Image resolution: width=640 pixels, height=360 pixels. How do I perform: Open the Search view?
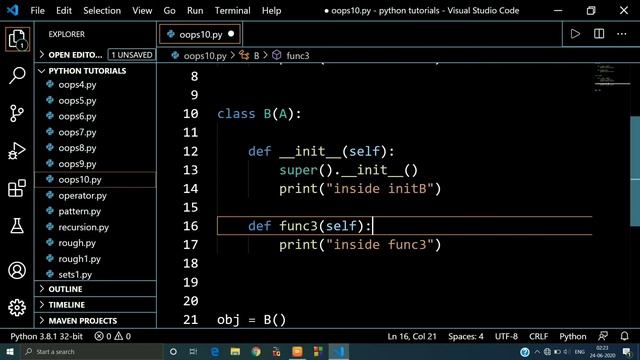pos(17,76)
